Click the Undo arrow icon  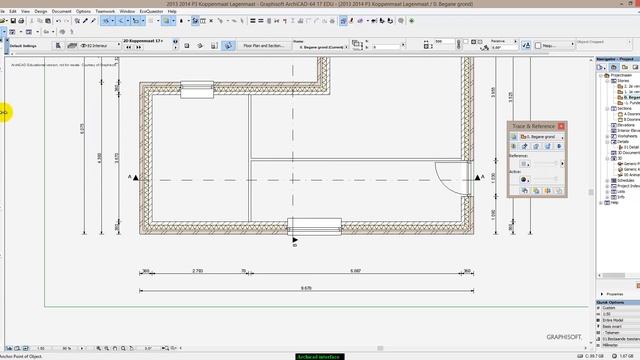[58, 21]
